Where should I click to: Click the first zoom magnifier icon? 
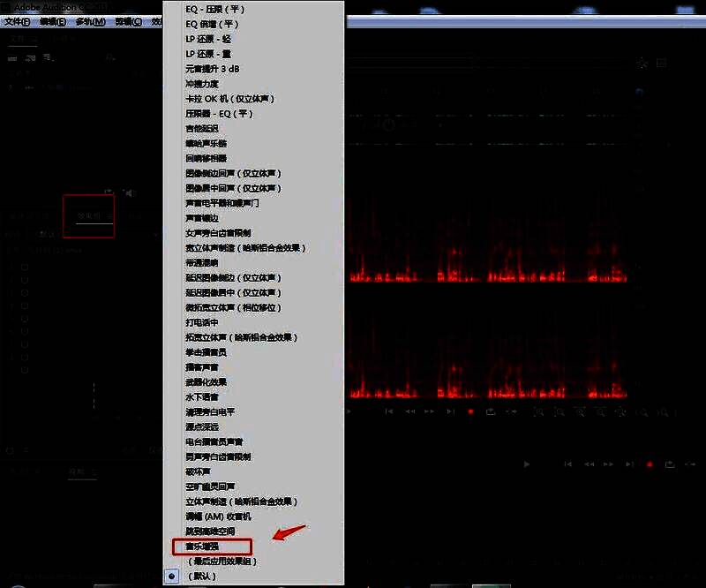[537, 411]
